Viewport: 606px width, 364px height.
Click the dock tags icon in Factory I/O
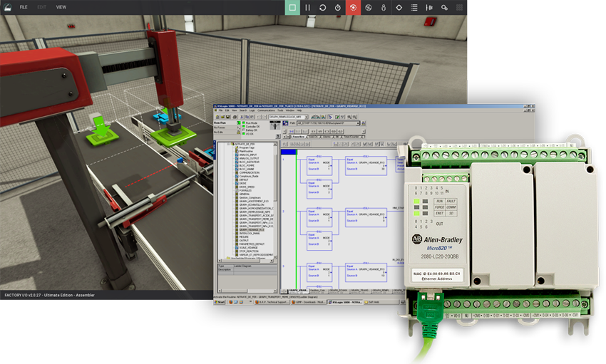(429, 7)
